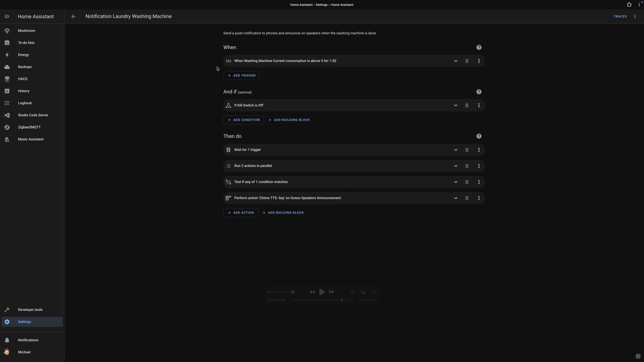Expand the Chime TTS Say action

pos(456,198)
